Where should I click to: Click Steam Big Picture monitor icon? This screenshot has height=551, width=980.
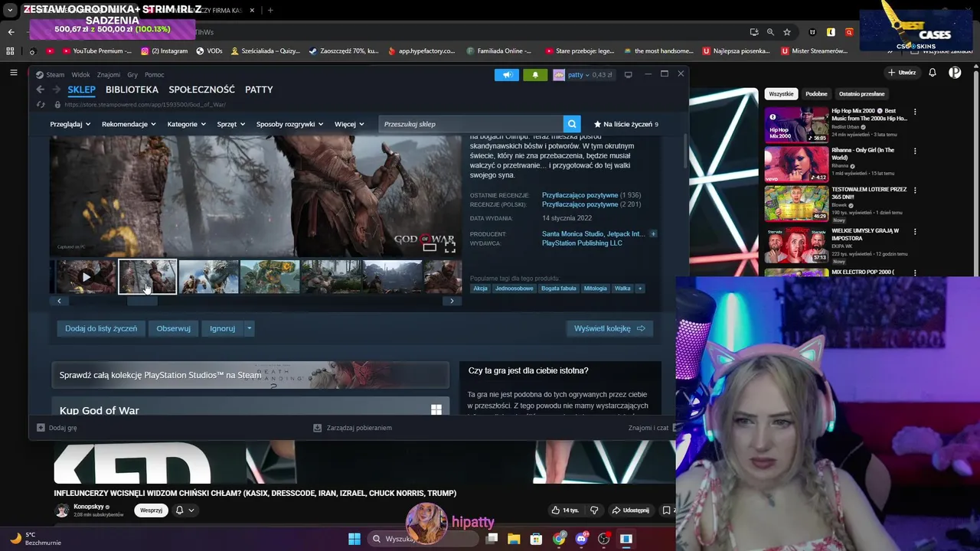(x=628, y=75)
